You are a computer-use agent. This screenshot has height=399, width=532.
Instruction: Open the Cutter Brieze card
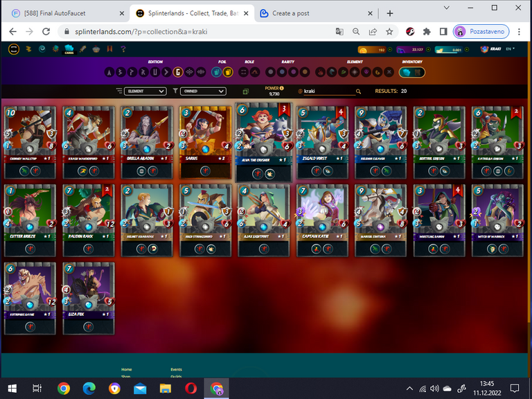[30, 220]
